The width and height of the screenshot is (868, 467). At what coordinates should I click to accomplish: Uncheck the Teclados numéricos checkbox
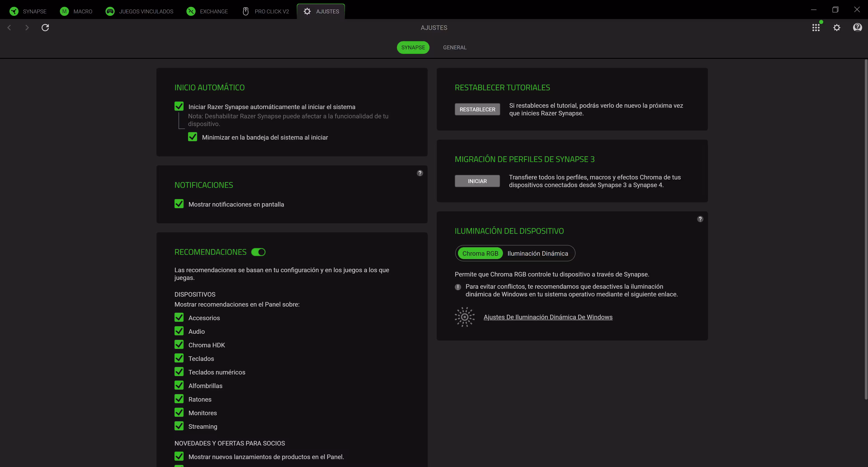179,372
